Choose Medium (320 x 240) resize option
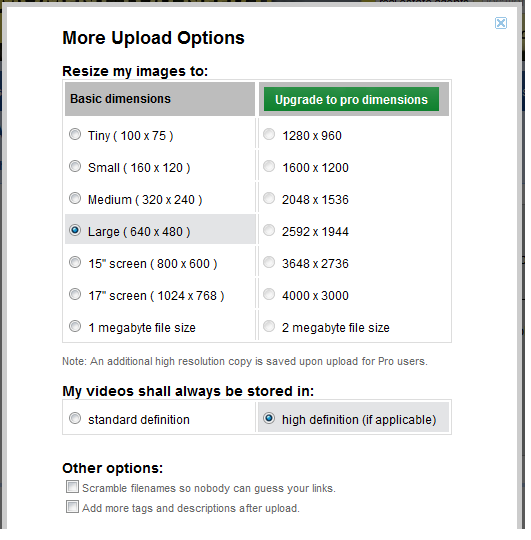The width and height of the screenshot is (531, 540). tap(75, 198)
